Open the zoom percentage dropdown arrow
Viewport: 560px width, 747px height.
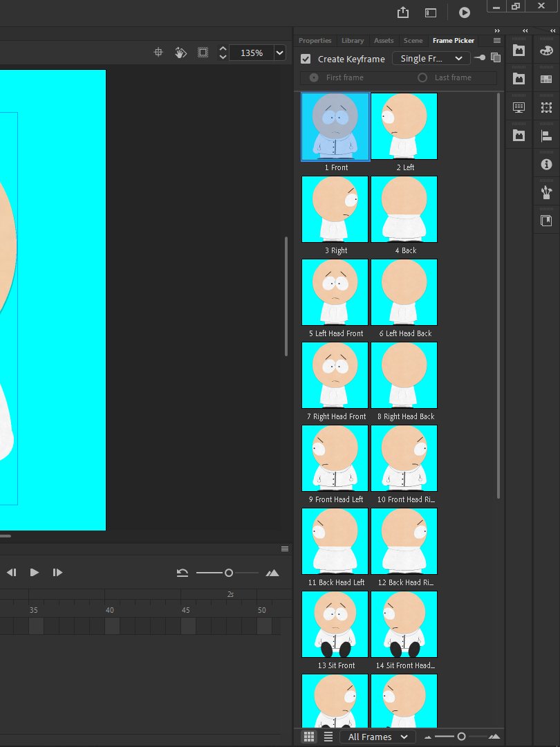[x=280, y=53]
